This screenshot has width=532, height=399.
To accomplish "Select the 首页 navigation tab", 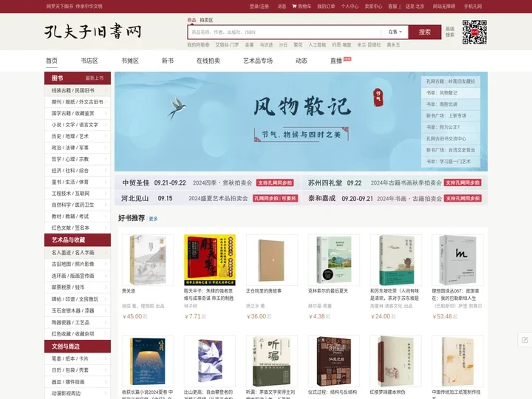I will (x=52, y=61).
